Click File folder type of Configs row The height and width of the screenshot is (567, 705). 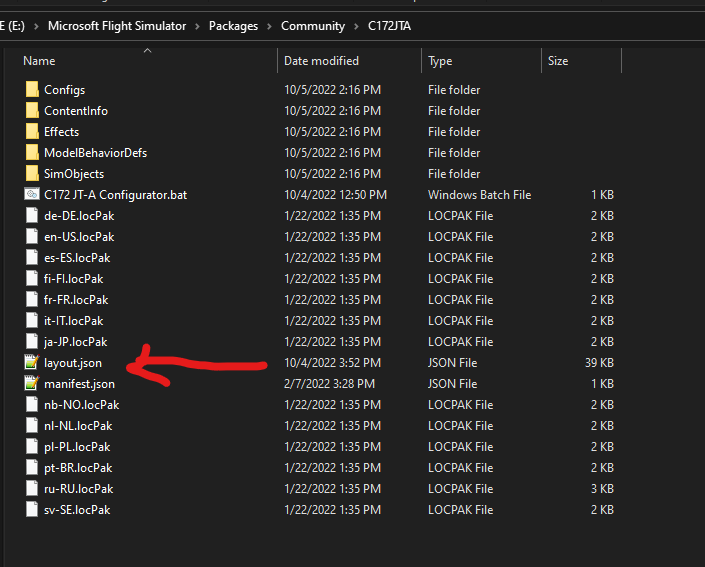point(454,89)
